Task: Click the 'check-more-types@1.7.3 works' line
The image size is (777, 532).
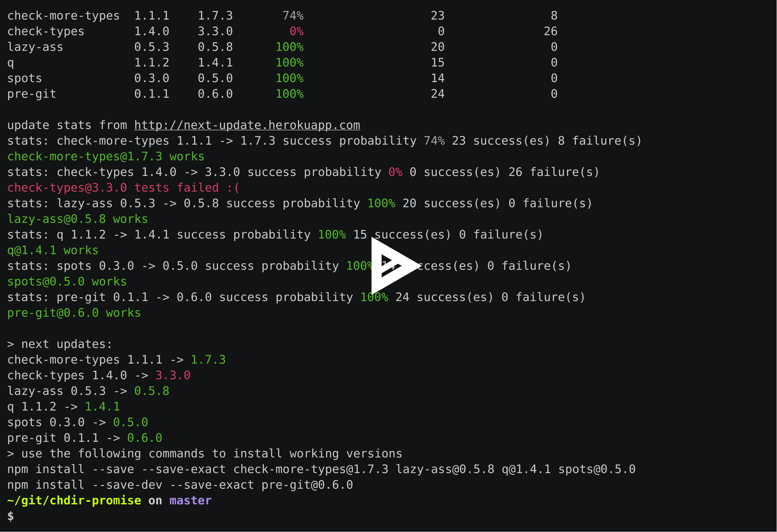Action: pyautogui.click(x=106, y=157)
